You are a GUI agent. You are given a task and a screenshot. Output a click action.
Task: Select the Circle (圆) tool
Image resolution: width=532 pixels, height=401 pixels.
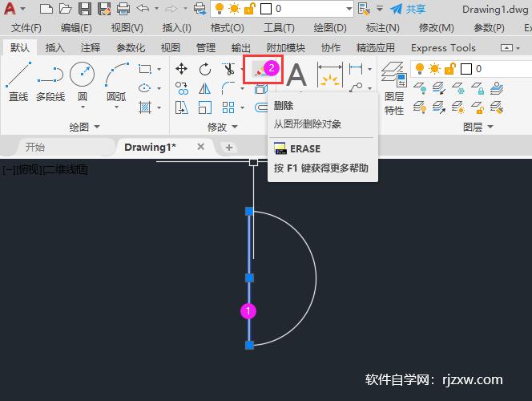coord(82,81)
